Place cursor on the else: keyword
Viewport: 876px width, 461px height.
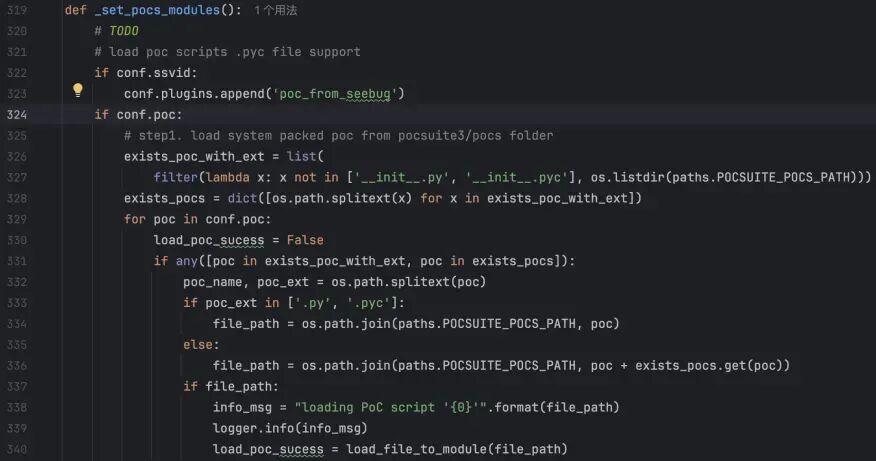(201, 345)
